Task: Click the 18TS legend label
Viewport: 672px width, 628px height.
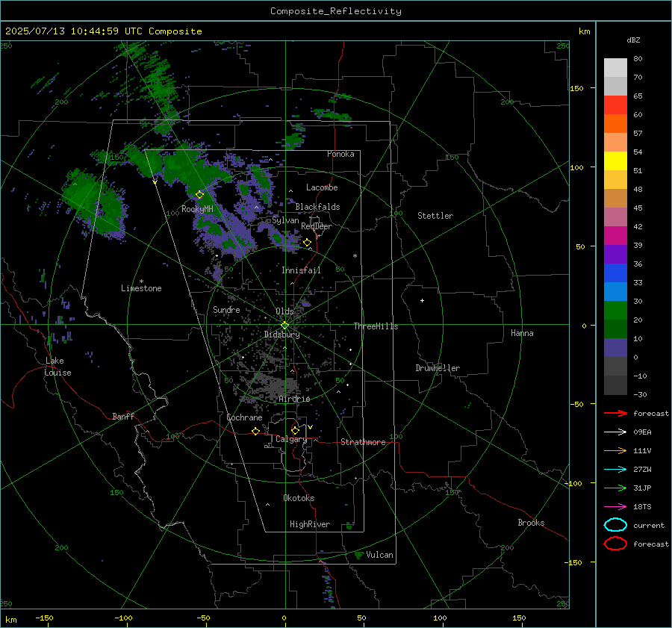Action: (x=642, y=507)
